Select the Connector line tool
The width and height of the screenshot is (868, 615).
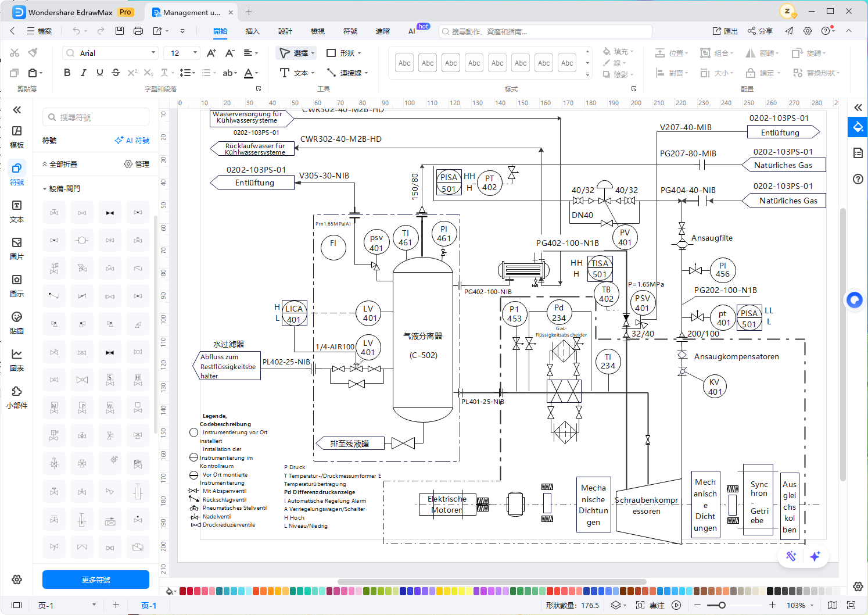[x=347, y=73]
